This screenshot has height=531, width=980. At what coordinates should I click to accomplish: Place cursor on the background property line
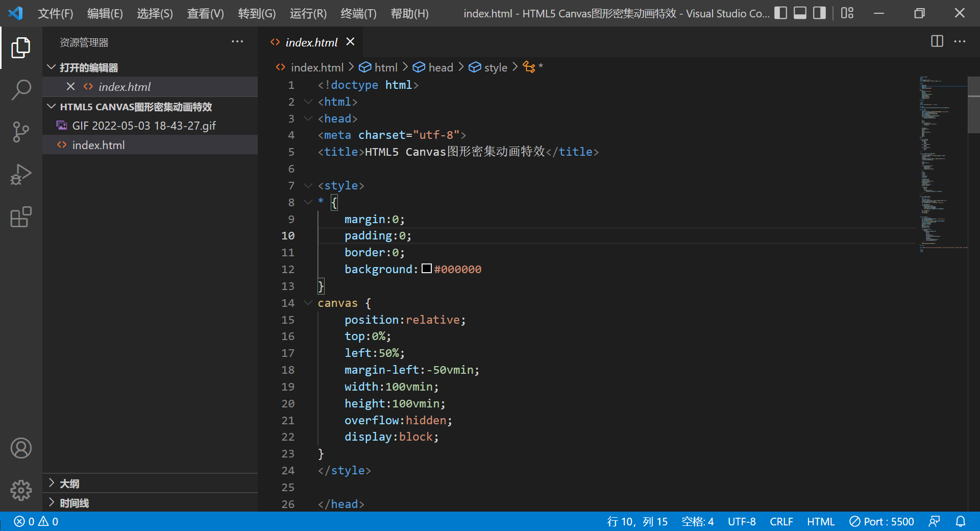point(412,269)
